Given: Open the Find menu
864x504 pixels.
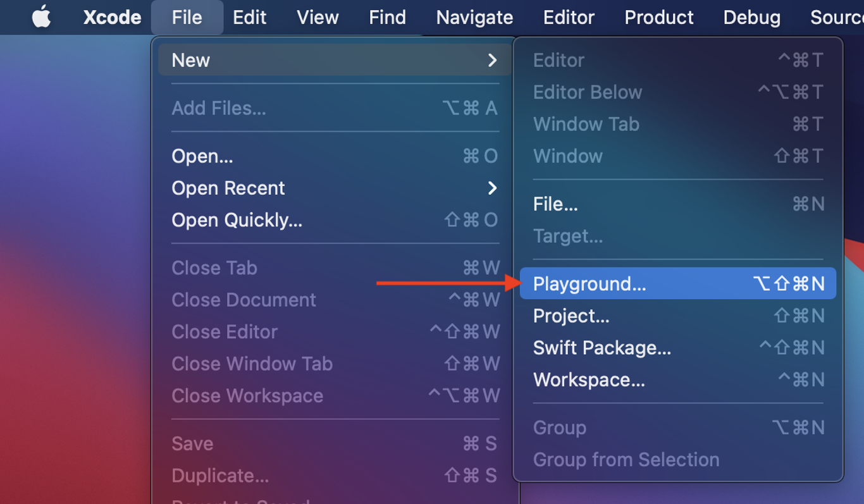Looking at the screenshot, I should click(388, 17).
